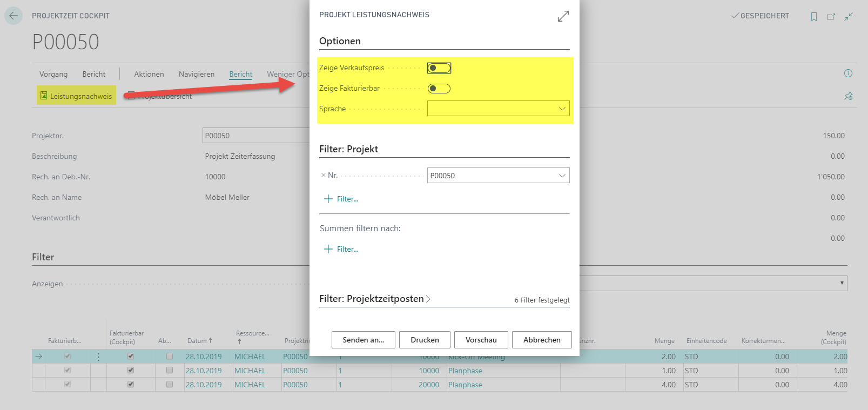
Task: Click the Fakturierb... checkbox in the 1.00 Menge row
Action: 68,371
